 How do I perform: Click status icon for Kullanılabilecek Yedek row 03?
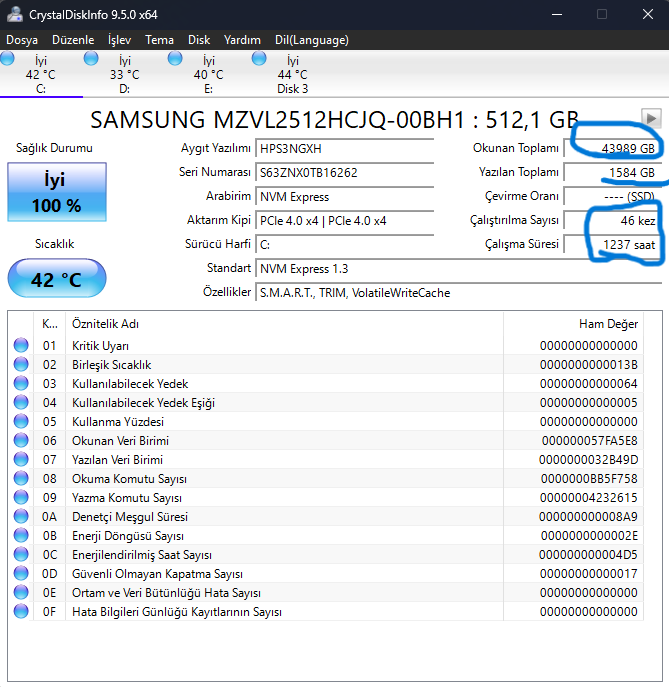[21, 383]
